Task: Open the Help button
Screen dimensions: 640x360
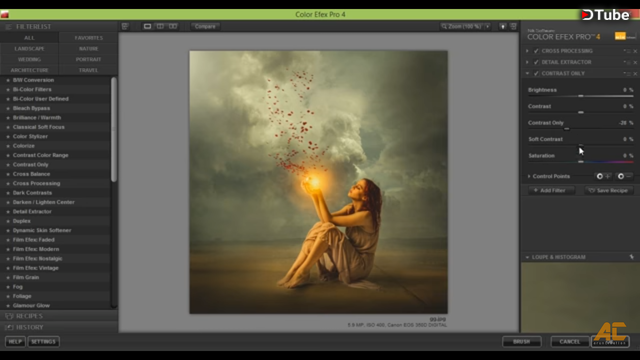Action: (x=15, y=342)
